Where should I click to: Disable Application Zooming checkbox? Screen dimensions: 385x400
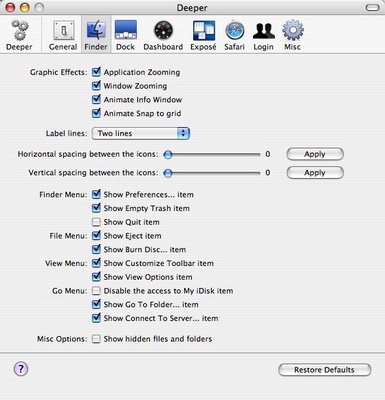click(96, 72)
